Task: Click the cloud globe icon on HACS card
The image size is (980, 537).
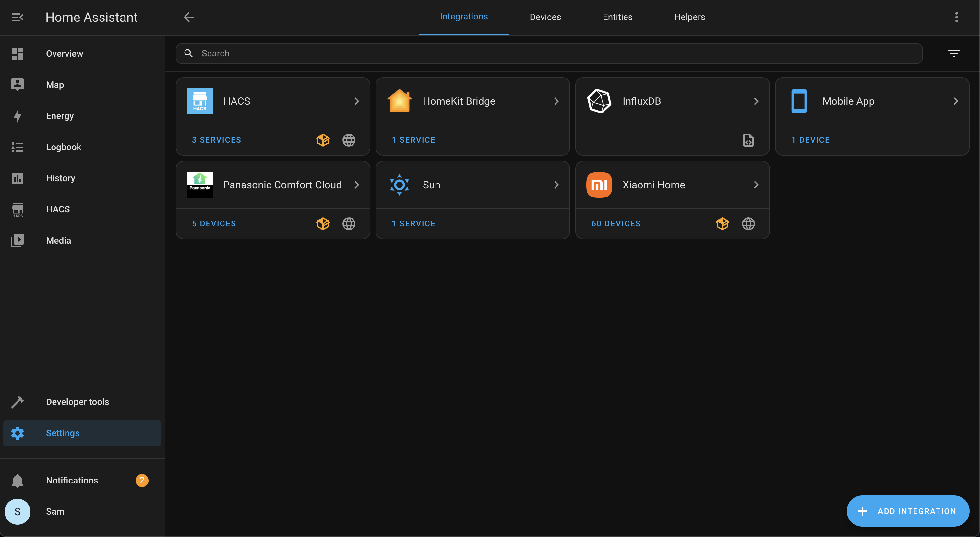Action: pos(349,140)
